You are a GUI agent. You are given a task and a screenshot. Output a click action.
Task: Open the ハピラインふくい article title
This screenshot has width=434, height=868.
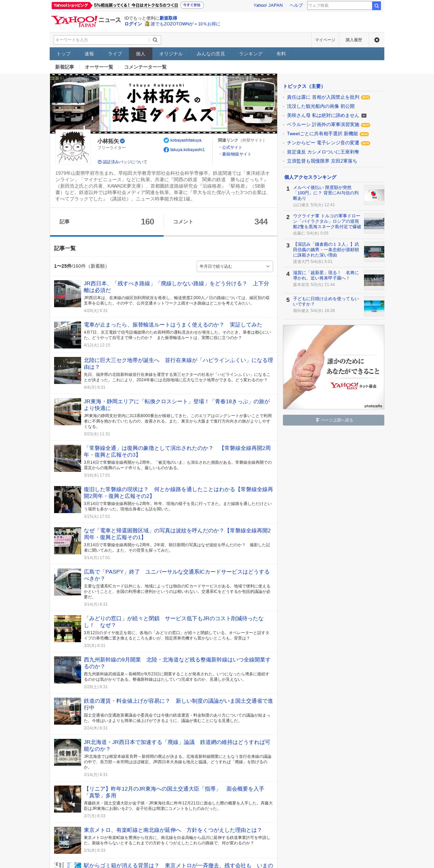point(178,363)
